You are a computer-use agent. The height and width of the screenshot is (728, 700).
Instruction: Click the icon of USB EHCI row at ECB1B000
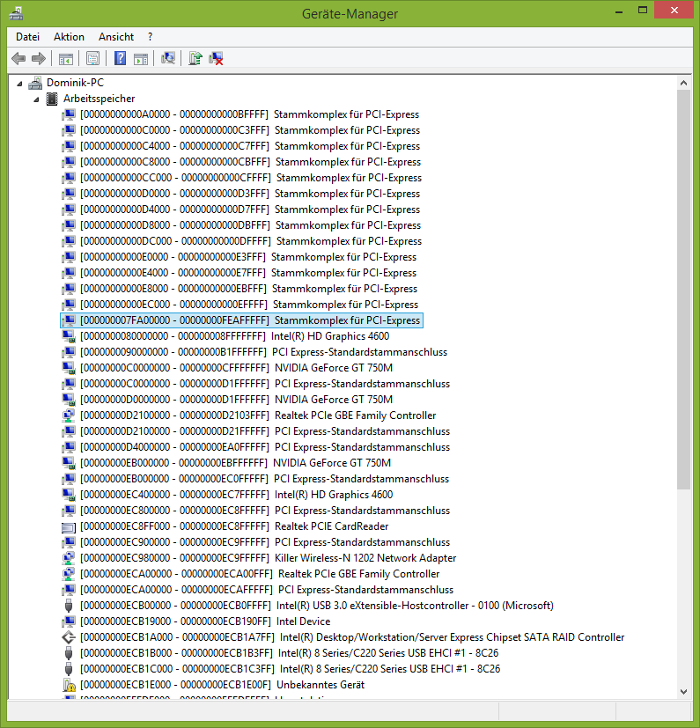click(69, 653)
